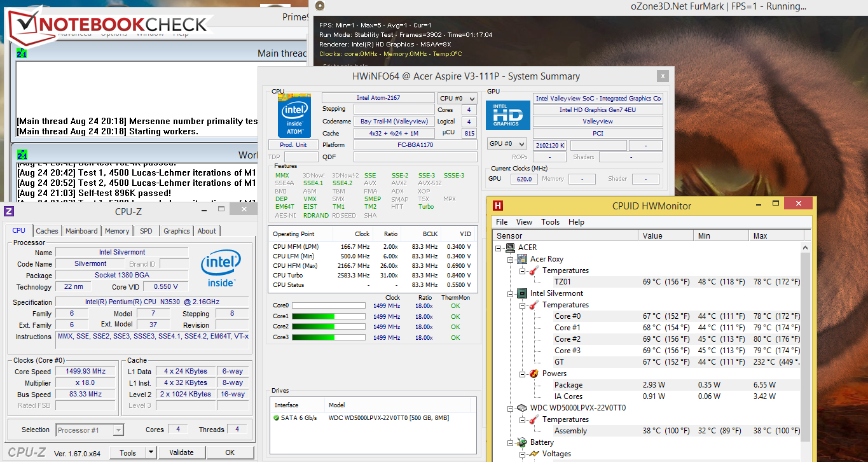Image resolution: width=868 pixels, height=462 pixels.
Task: Click the Core0 usage bar in HWiNFO
Action: pyautogui.click(x=329, y=306)
